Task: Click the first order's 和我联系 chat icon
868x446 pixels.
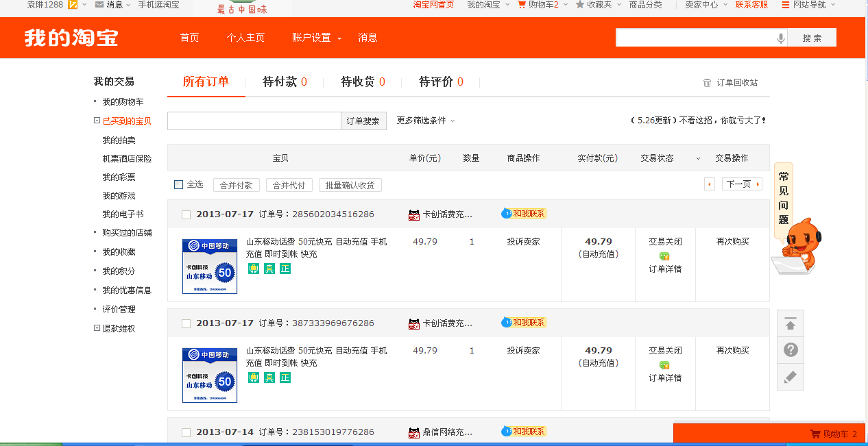Action: click(524, 214)
